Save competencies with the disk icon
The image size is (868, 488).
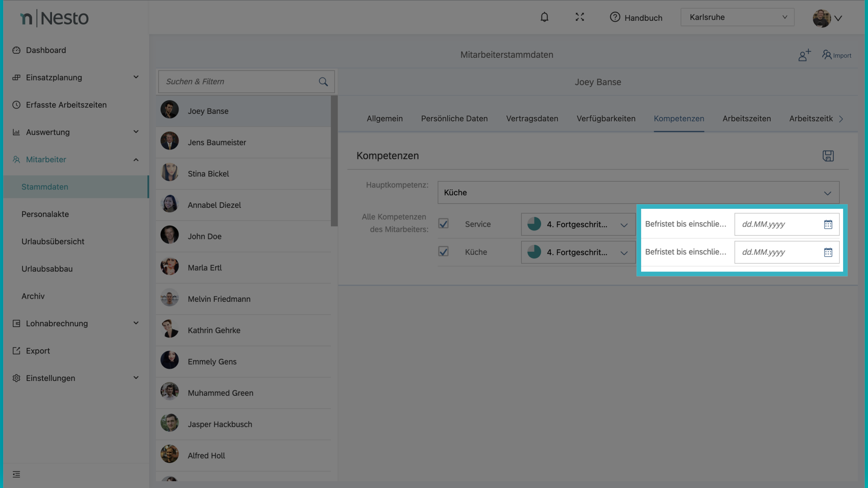[828, 156]
